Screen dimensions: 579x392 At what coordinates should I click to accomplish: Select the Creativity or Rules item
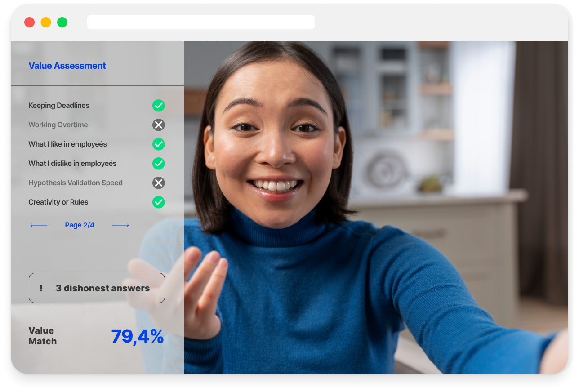(58, 202)
